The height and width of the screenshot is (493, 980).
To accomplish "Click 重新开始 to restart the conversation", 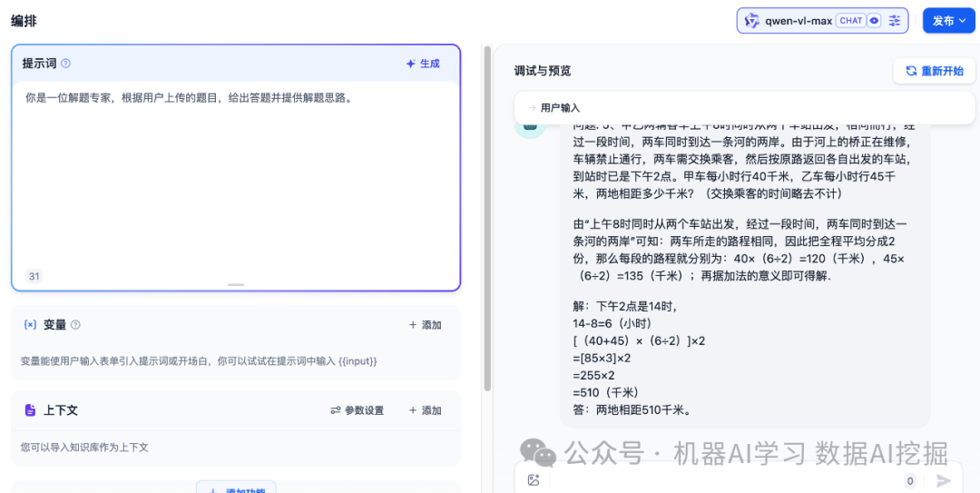I will pos(934,71).
